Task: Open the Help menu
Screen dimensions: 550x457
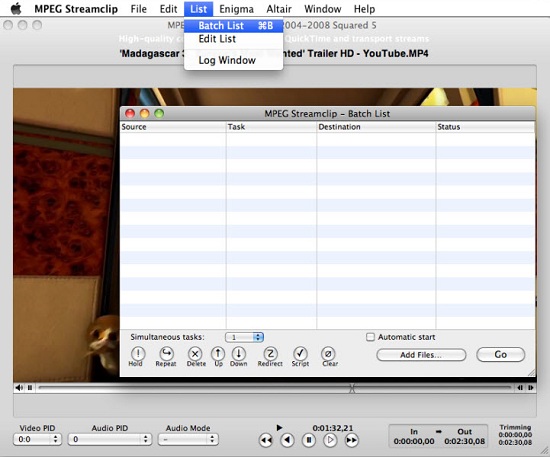Action: (x=364, y=8)
